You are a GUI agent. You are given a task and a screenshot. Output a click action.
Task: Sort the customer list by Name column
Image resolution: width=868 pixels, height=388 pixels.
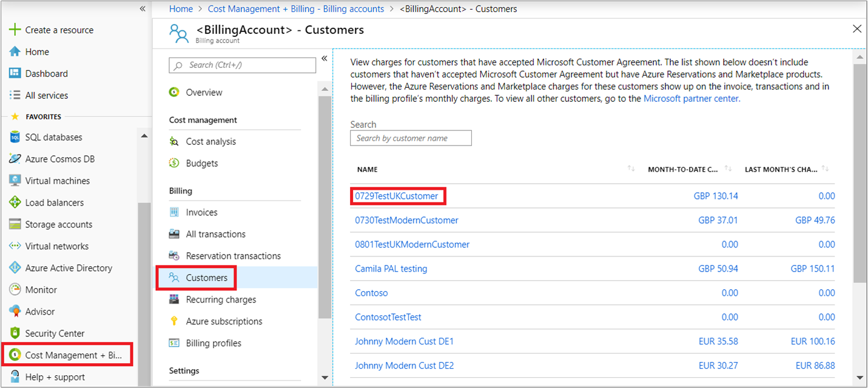point(631,169)
